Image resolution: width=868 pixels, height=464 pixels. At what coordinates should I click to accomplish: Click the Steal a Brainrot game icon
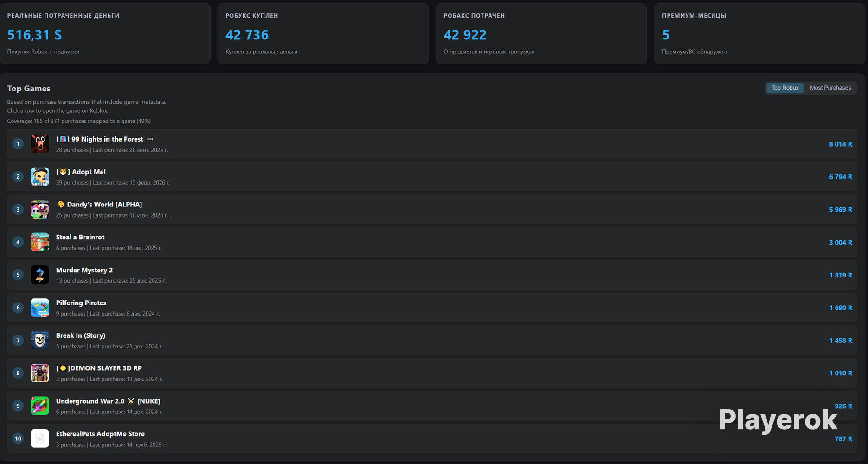[40, 242]
